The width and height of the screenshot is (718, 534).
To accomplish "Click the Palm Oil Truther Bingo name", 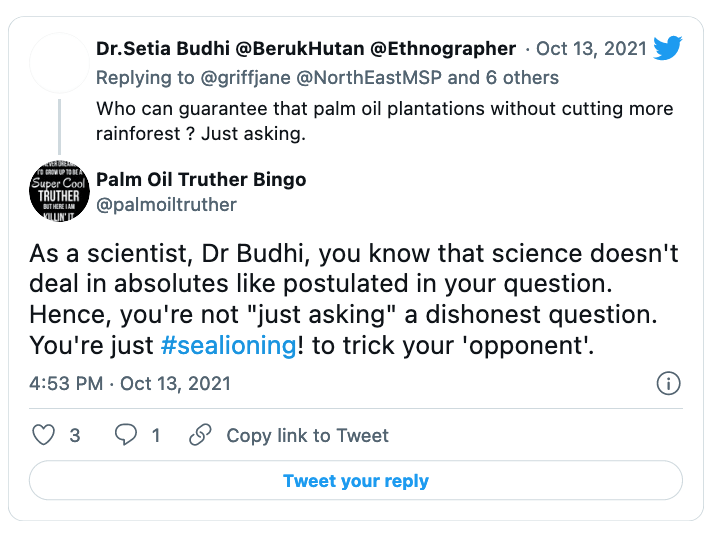I will click(201, 180).
